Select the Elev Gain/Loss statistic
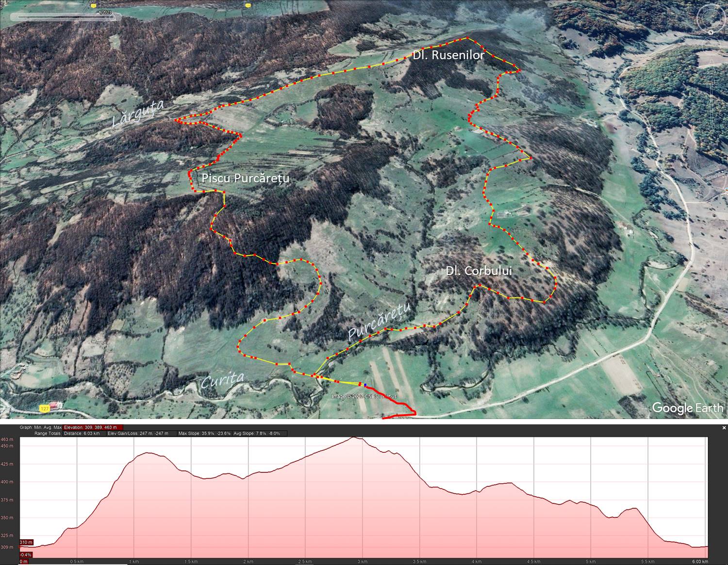Screen dimensions: 728x565 138,433
